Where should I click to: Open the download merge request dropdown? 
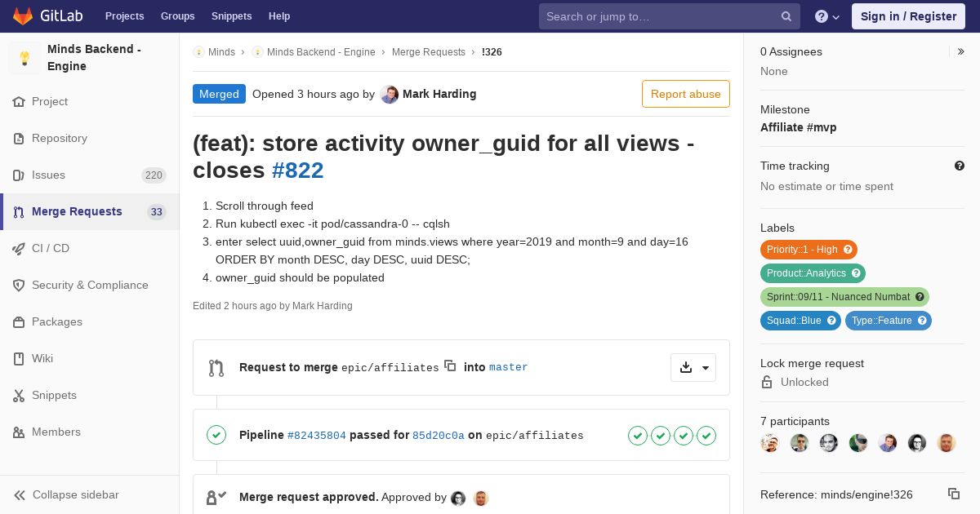pos(693,367)
